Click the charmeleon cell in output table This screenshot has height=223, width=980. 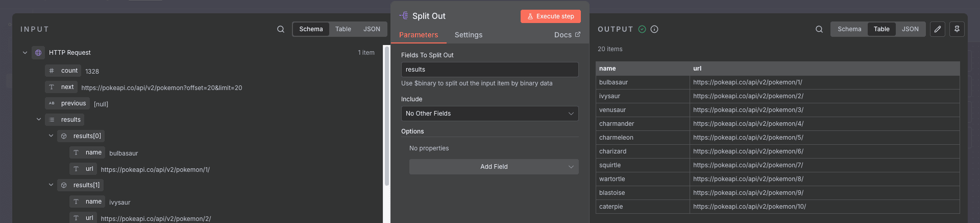(x=643, y=138)
